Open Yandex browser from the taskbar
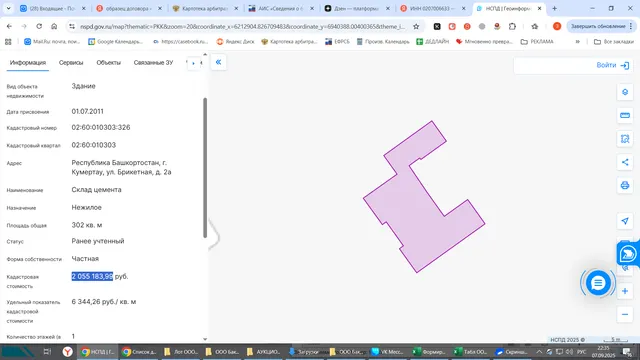The height and width of the screenshot is (360, 640). pyautogui.click(x=67, y=351)
